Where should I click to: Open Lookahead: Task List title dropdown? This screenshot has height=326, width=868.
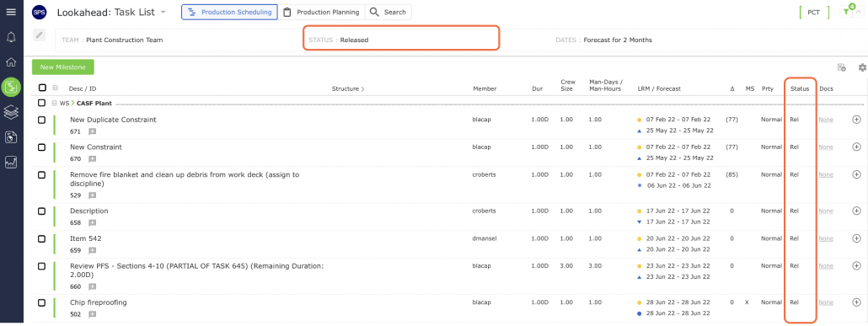163,12
